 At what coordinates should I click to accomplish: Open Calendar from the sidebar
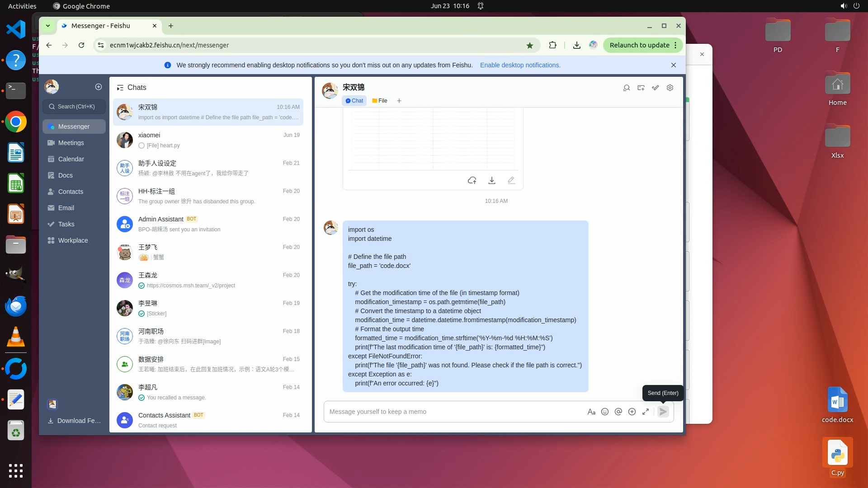click(x=71, y=159)
